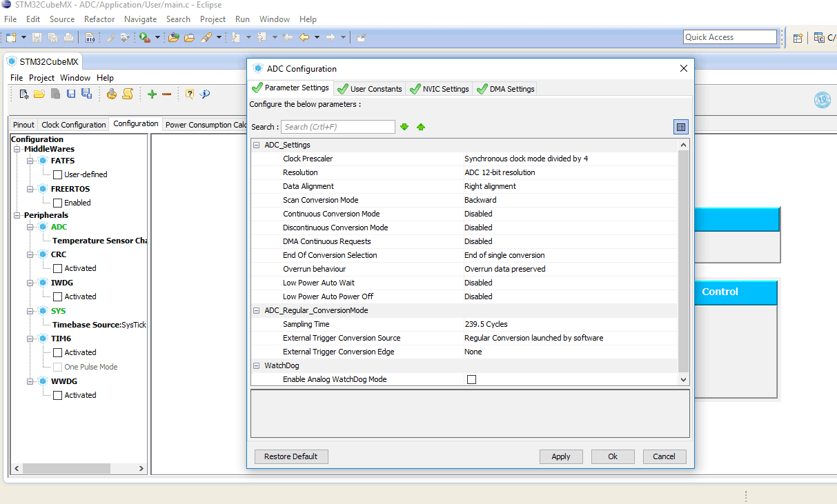Click the parameter Search input field

(338, 127)
